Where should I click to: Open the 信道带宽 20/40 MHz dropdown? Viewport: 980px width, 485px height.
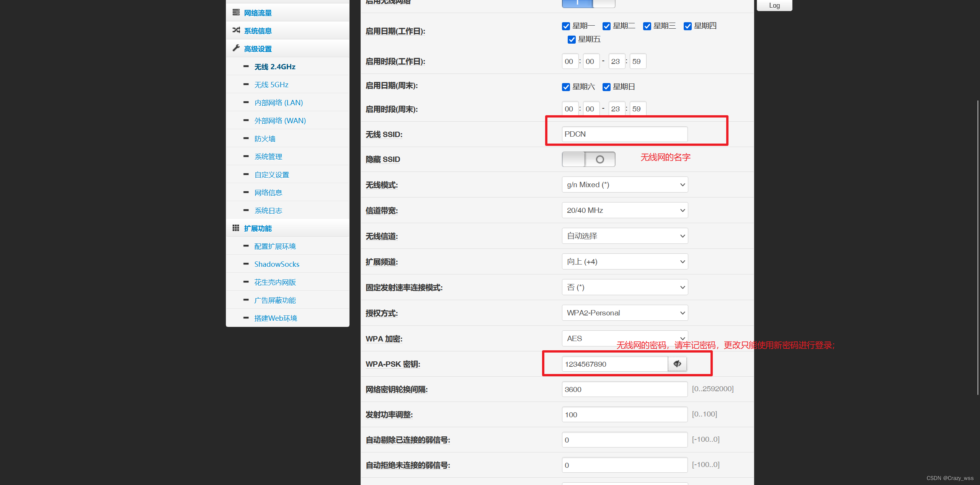625,210
